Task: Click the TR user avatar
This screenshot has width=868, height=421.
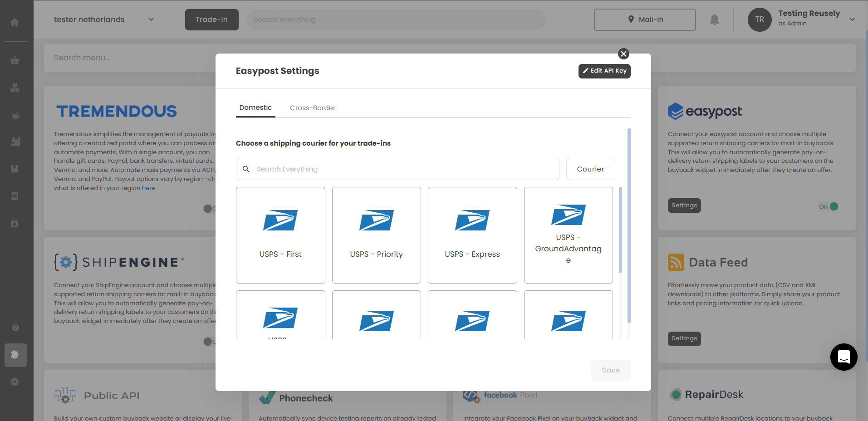Action: coord(760,20)
